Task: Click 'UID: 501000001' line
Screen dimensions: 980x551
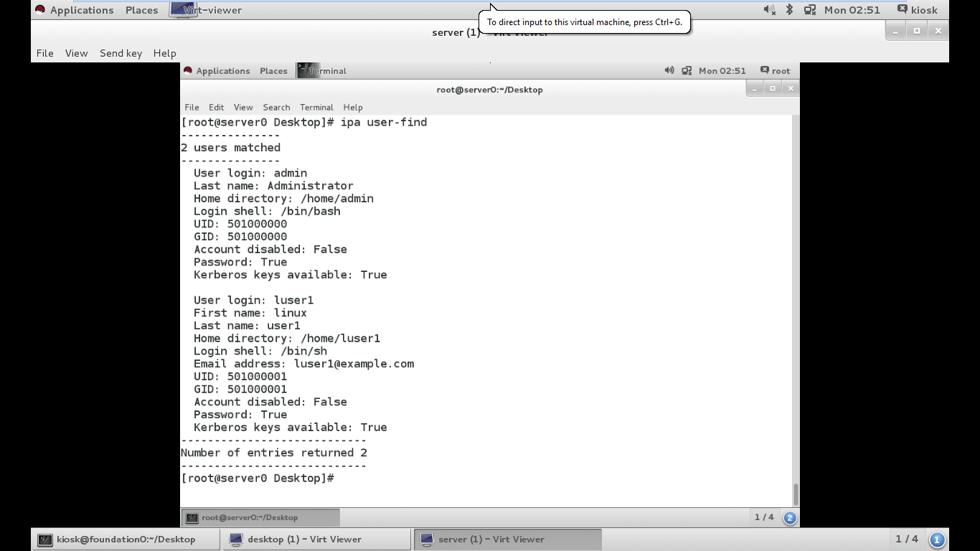Action: 240,377
